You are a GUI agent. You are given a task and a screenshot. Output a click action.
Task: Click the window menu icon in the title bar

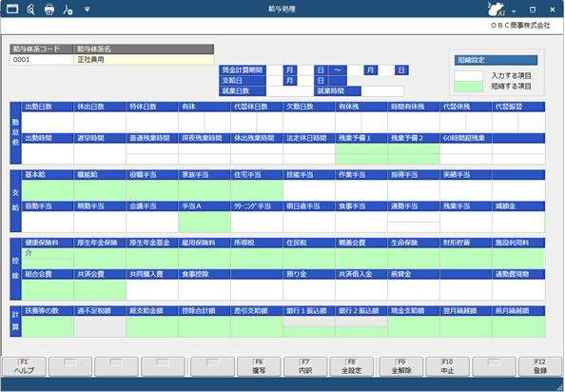tap(12, 9)
